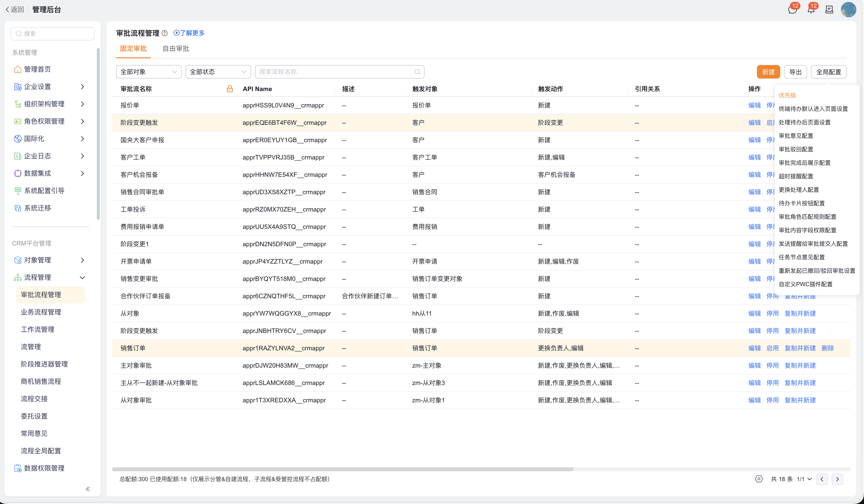
Task: Expand the 对象管理 chevron
Action: point(82,260)
